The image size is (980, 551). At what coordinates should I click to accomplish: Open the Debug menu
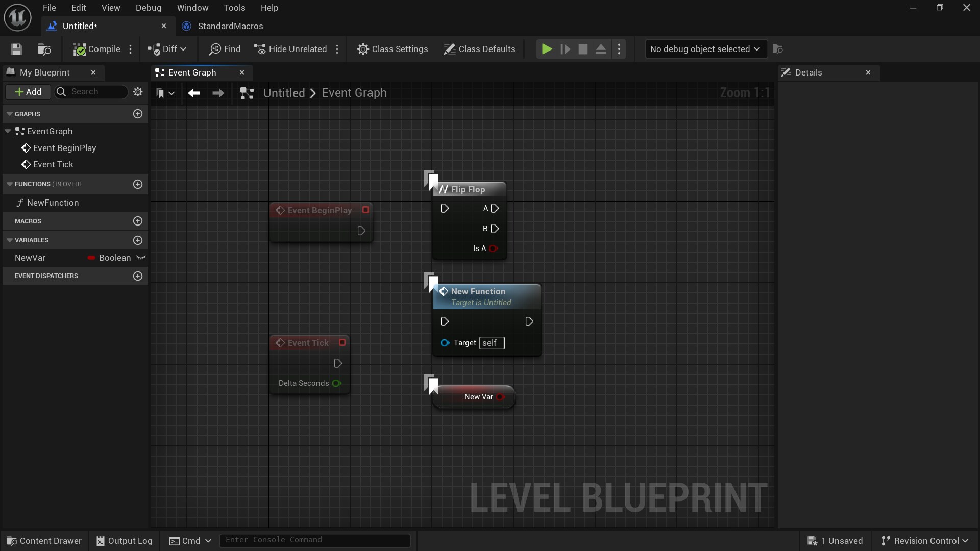tap(148, 8)
